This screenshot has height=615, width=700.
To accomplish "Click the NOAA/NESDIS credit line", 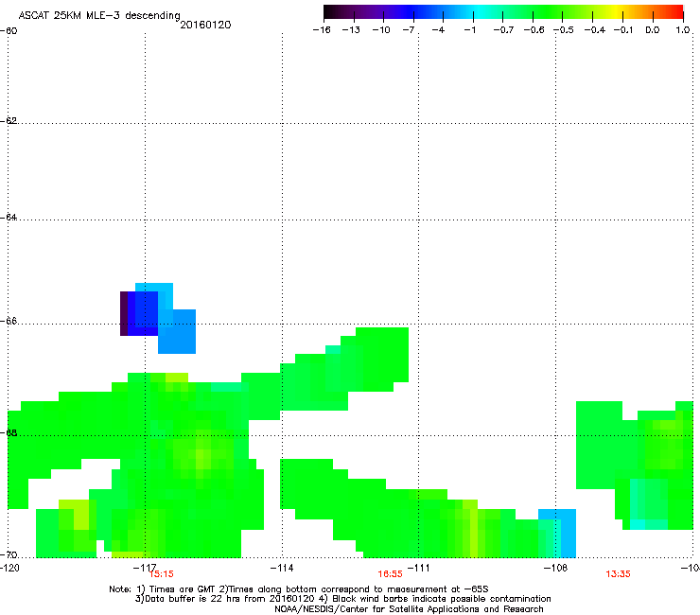I will coord(409,609).
